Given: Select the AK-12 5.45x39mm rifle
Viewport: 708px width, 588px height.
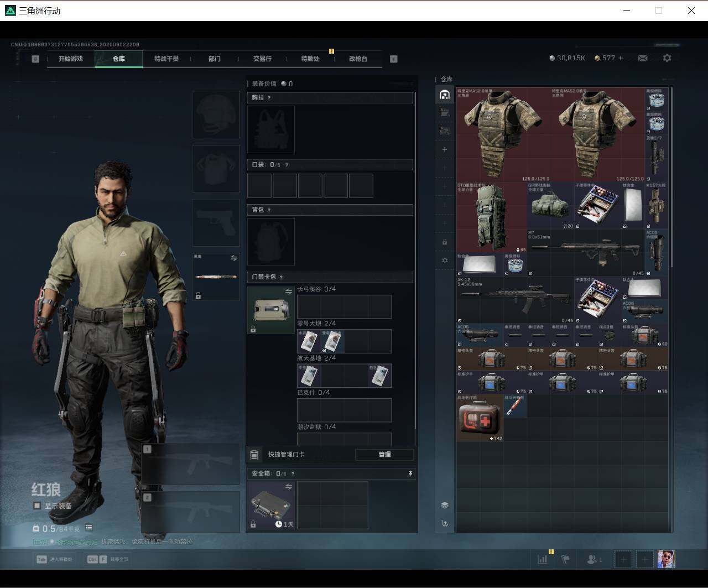Looking at the screenshot, I should tap(515, 300).
